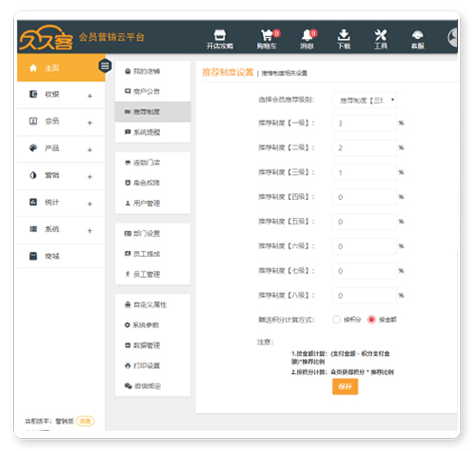Go to 主页 home in the sidebar
The width and height of the screenshot is (476, 451).
click(61, 68)
